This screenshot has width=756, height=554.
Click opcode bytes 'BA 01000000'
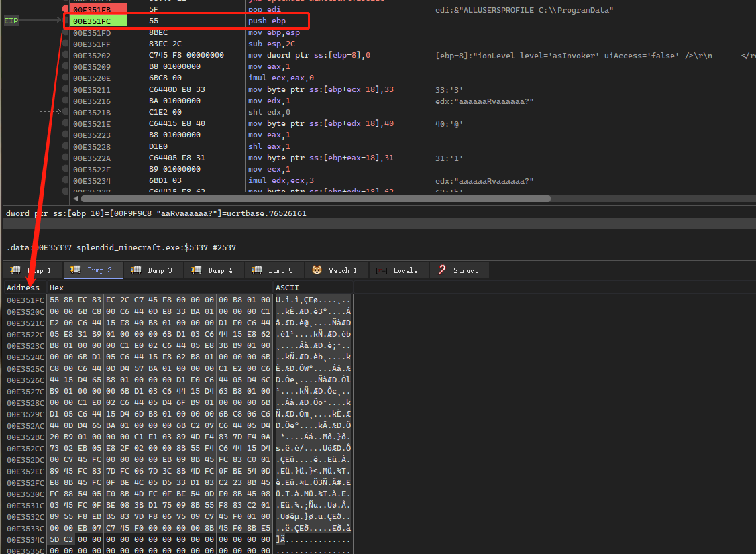coord(174,101)
